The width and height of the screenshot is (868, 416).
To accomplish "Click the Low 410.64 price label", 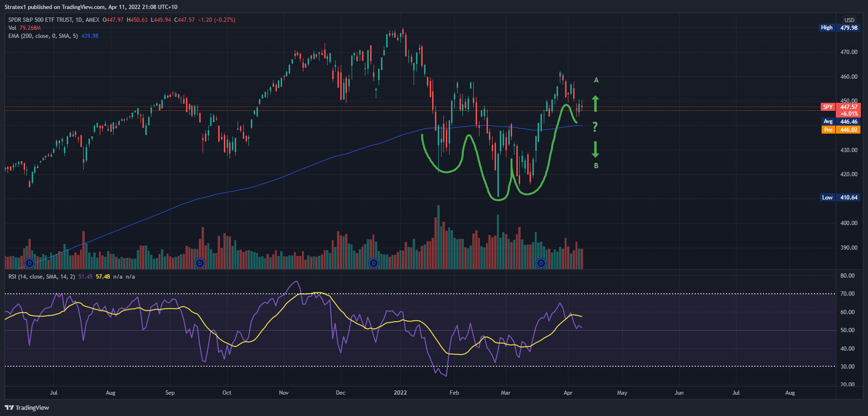I will tap(840, 197).
